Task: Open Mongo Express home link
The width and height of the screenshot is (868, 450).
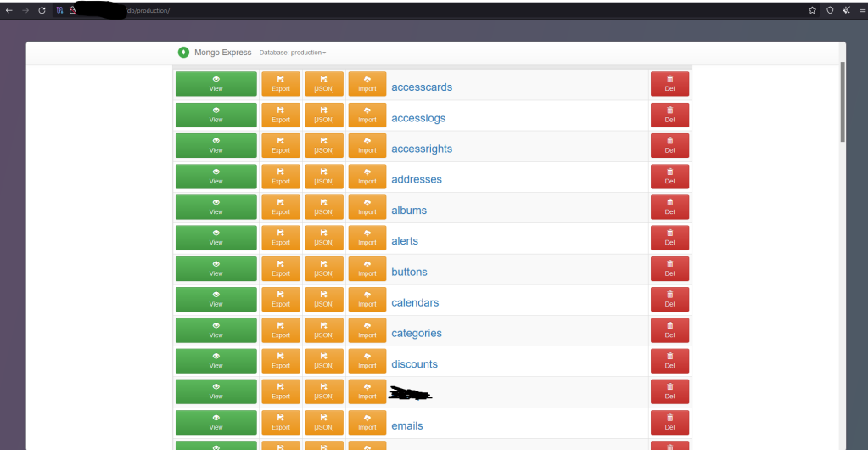Action: click(x=222, y=53)
